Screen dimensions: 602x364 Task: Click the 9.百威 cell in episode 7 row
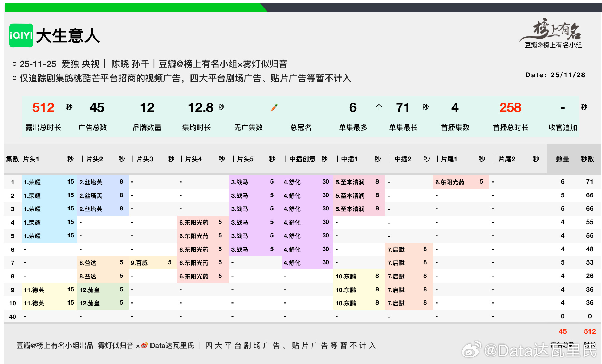153,262
